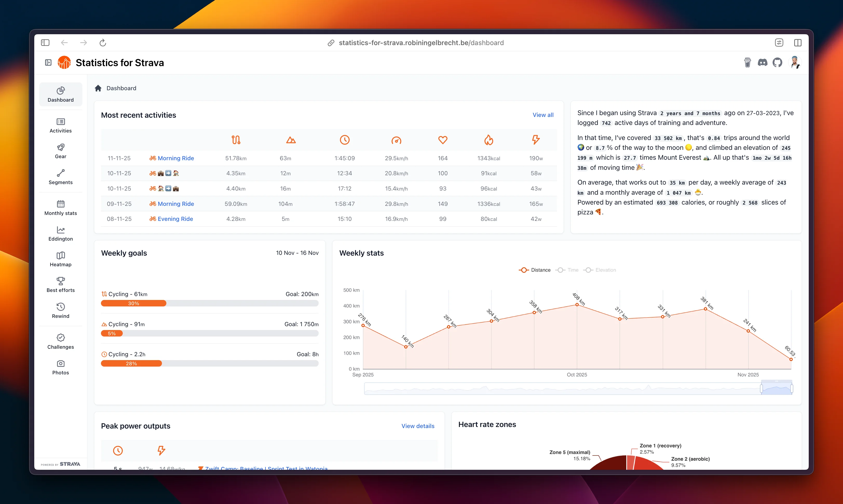
Task: Open Segments from the sidebar
Action: [x=60, y=177]
